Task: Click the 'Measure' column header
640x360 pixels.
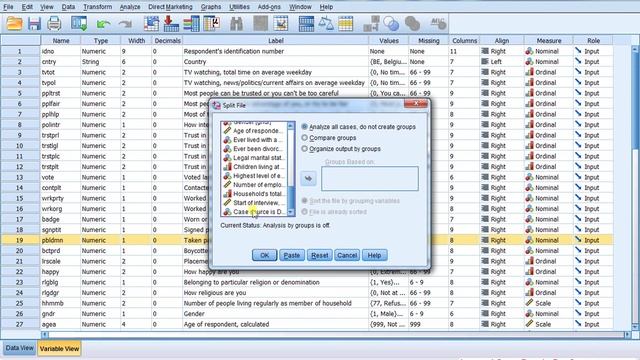Action: pyautogui.click(x=549, y=41)
